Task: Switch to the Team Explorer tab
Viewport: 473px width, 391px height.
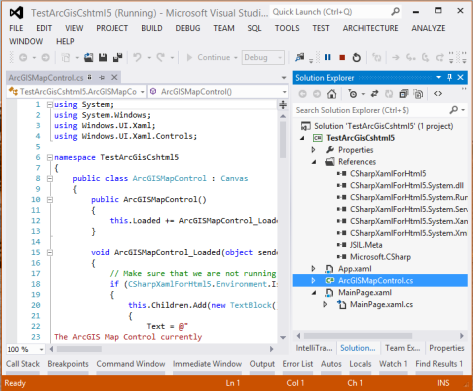Action: 403,348
